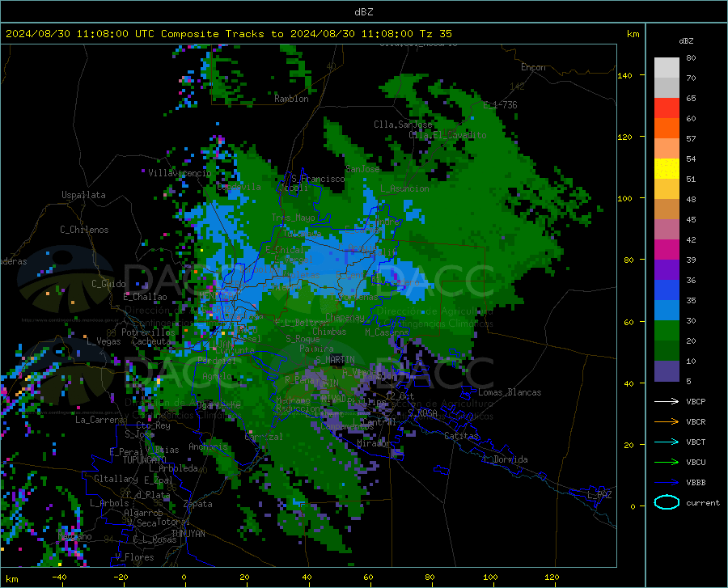Click the 'km' label at top right
Screen dimensions: 728x588
633,34
